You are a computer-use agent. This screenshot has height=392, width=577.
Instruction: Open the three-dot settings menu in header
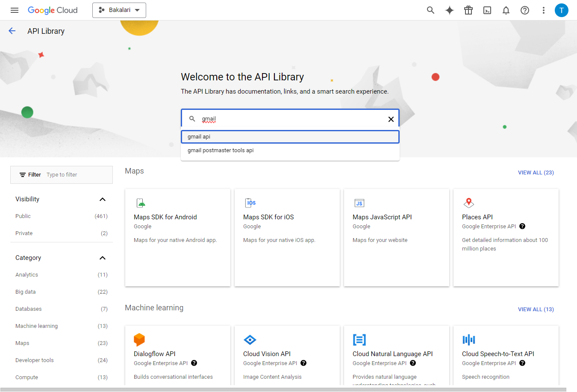pos(544,10)
